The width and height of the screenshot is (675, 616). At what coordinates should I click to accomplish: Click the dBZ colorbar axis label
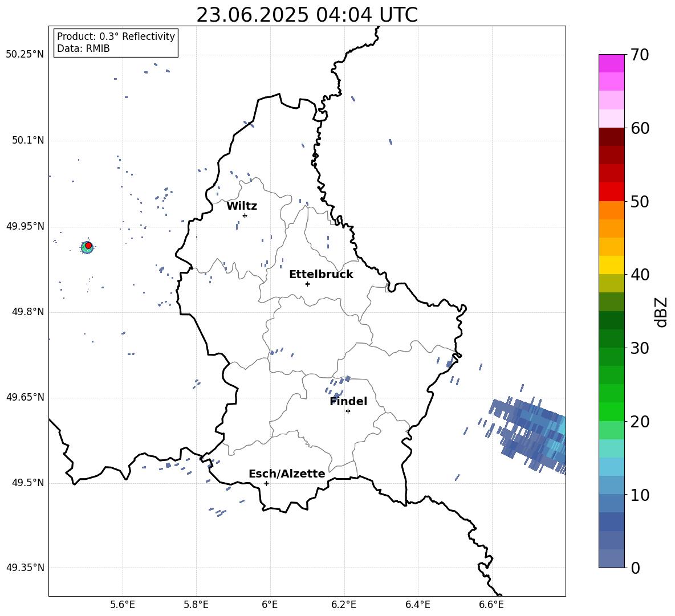[662, 312]
